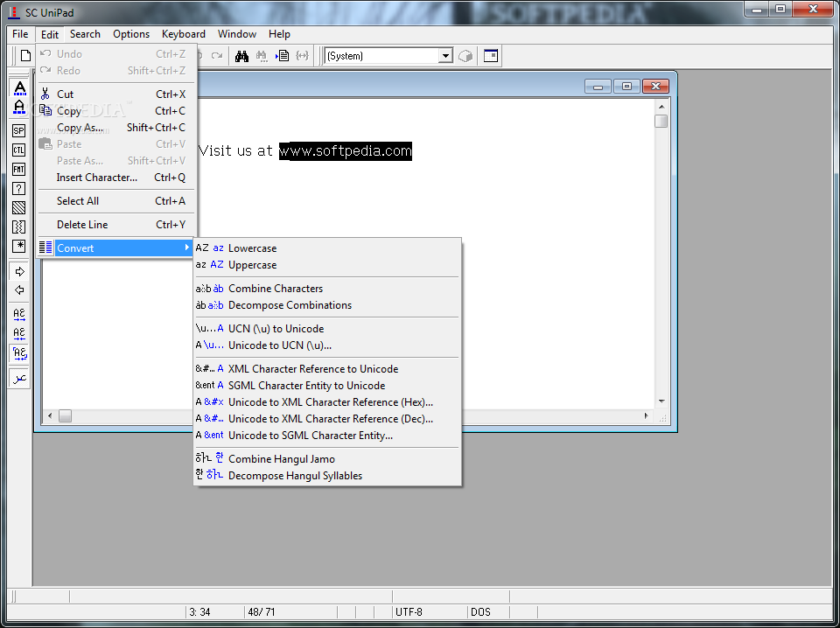Click the Find binoculars toolbar icon
This screenshot has height=628, width=840.
tap(241, 56)
